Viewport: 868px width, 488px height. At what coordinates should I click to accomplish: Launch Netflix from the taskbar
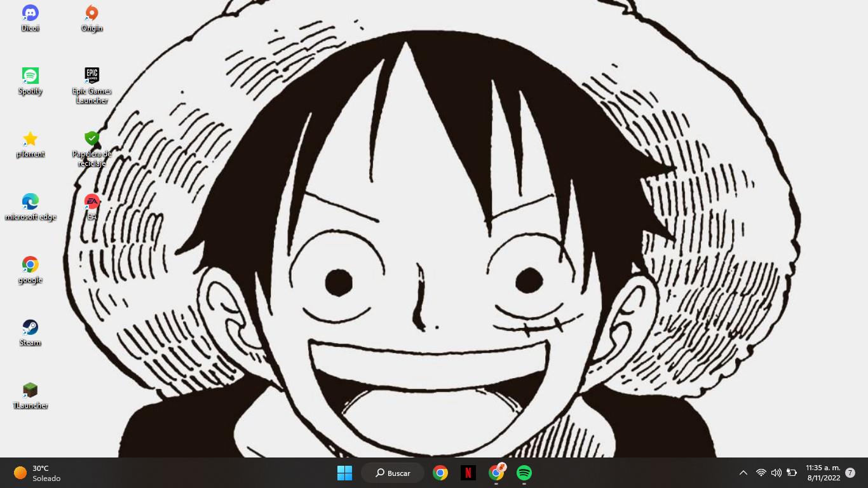[468, 473]
